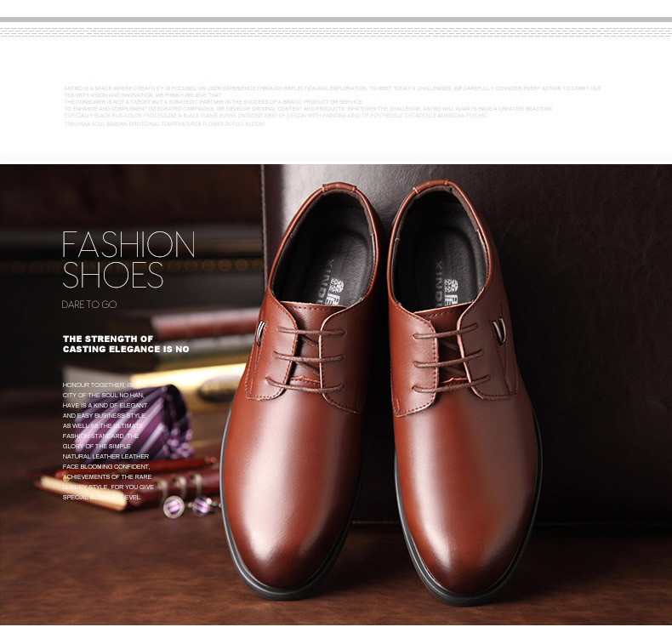
Task: Click the gray horizontal bar at top
Action: (x=336, y=19)
